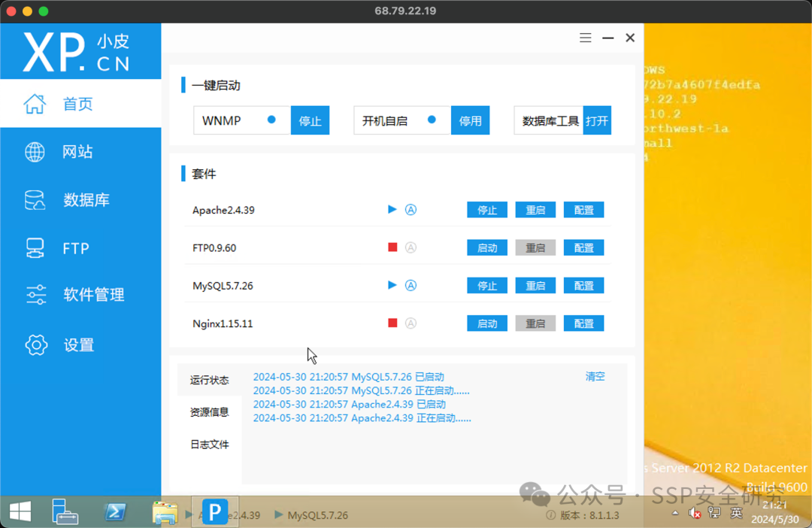Screen dimensions: 812x528
Task: Click the gear icon beside 设置
Action: [36, 344]
